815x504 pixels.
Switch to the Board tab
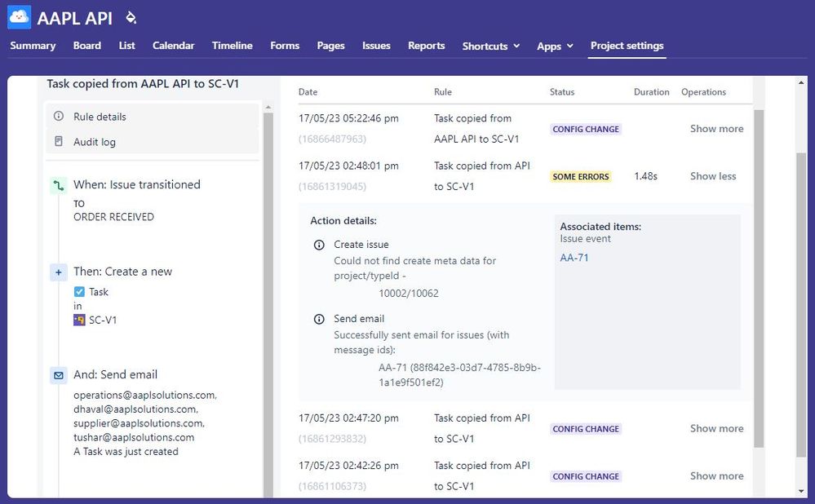[87, 46]
